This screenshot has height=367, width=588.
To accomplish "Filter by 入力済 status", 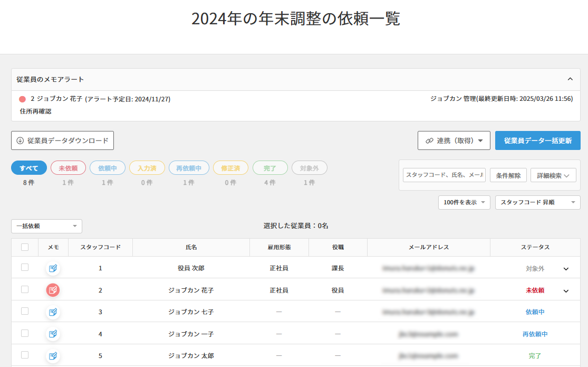I will [147, 168].
